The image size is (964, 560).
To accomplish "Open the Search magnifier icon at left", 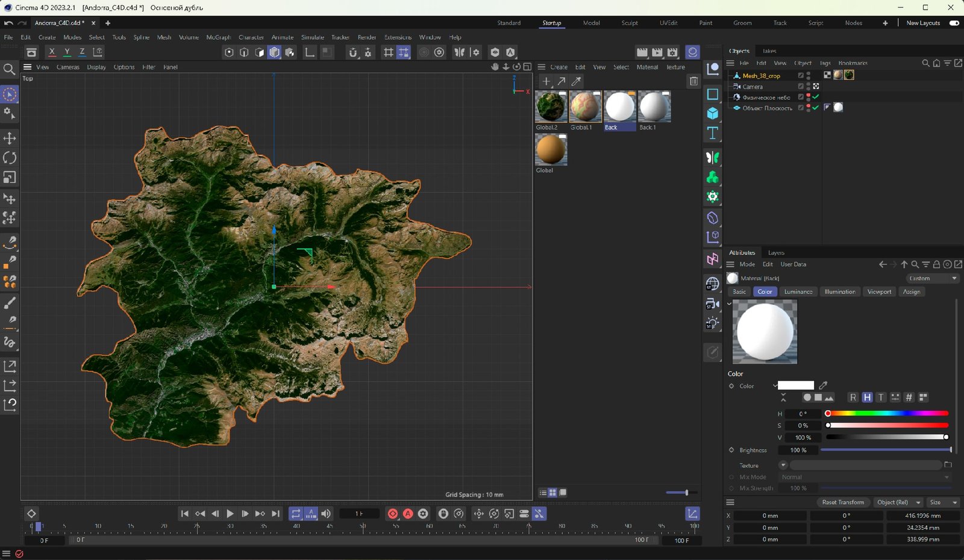I will click(9, 70).
